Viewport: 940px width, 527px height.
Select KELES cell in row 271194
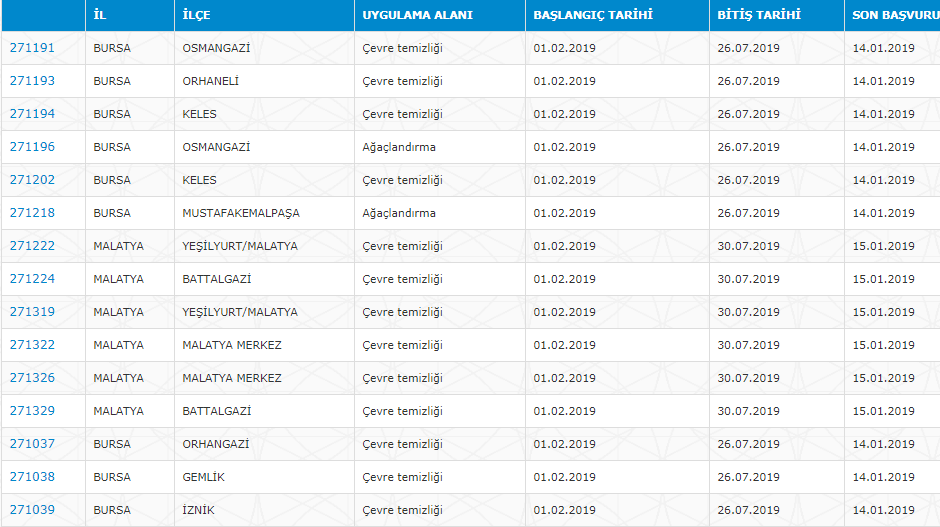tap(264, 115)
